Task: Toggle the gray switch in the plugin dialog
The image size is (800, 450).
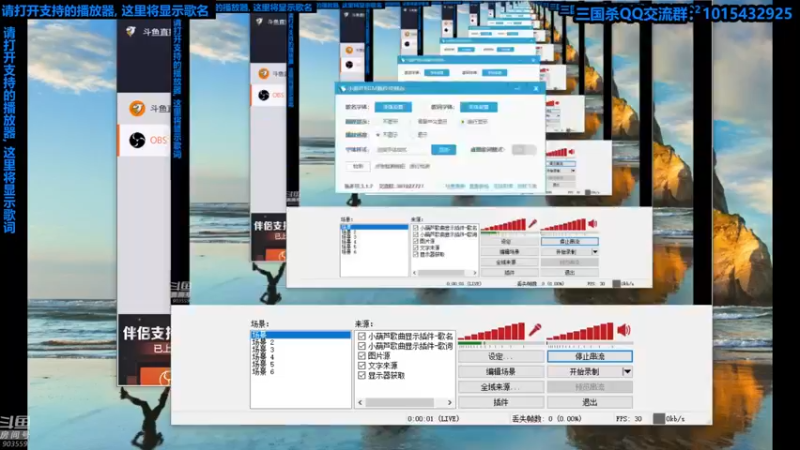Action: [x=524, y=149]
